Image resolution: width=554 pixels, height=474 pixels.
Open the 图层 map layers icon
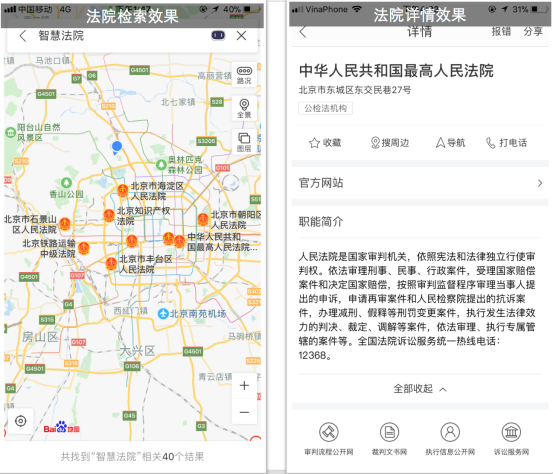coord(244,142)
